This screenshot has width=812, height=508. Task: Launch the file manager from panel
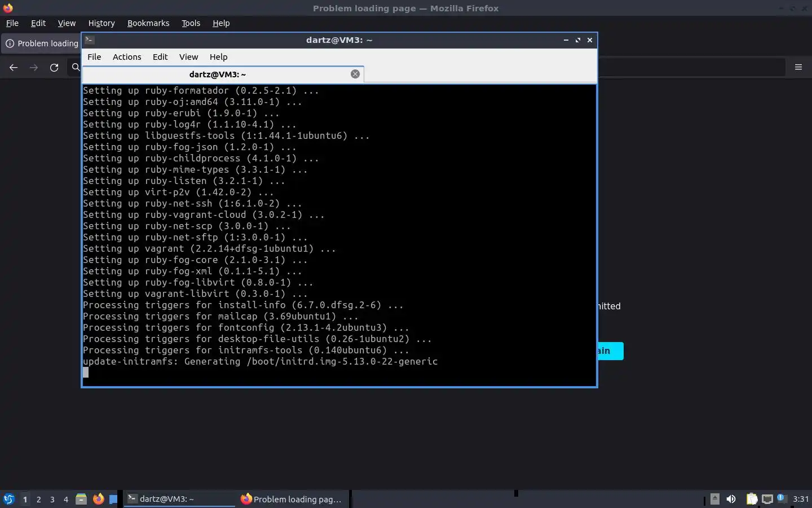(x=81, y=499)
